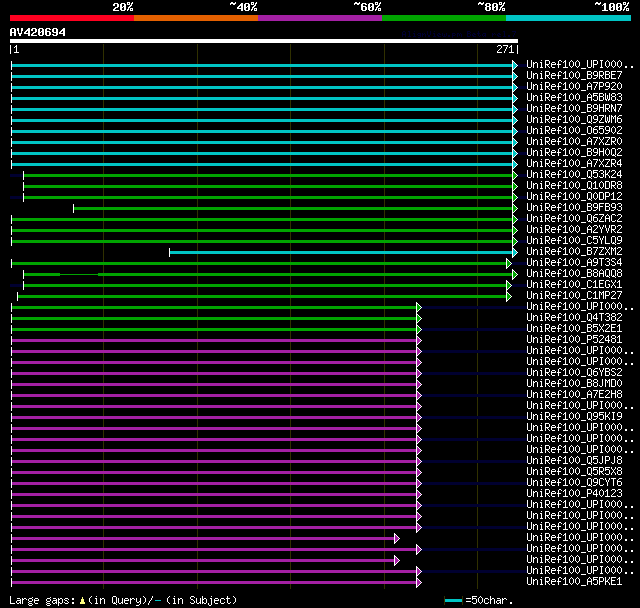This screenshot has height=608, width=640.
Task: Click the thin gap line in B8AQQ8 alignment
Action: pyautogui.click(x=79, y=275)
